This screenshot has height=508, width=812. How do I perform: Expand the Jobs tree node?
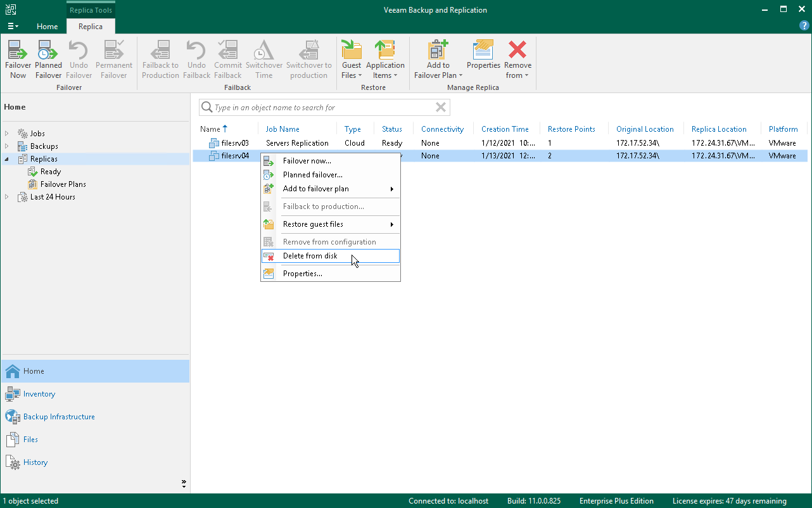click(7, 134)
